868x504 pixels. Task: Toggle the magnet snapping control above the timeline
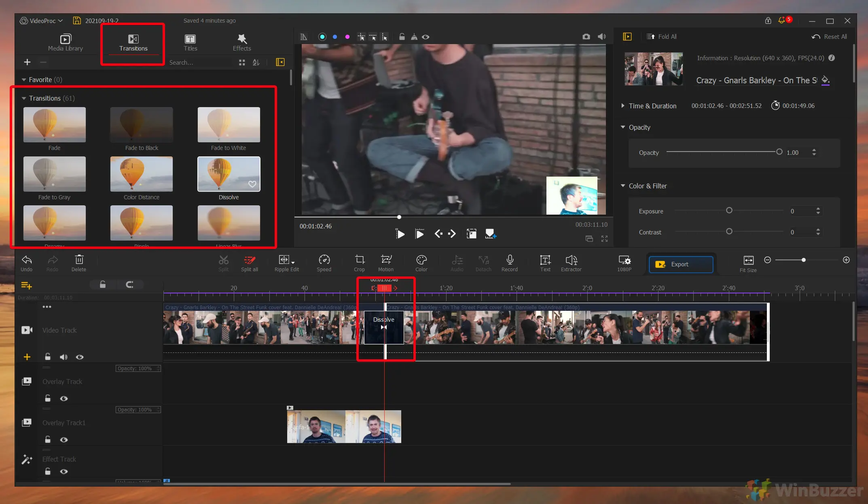[x=130, y=285]
